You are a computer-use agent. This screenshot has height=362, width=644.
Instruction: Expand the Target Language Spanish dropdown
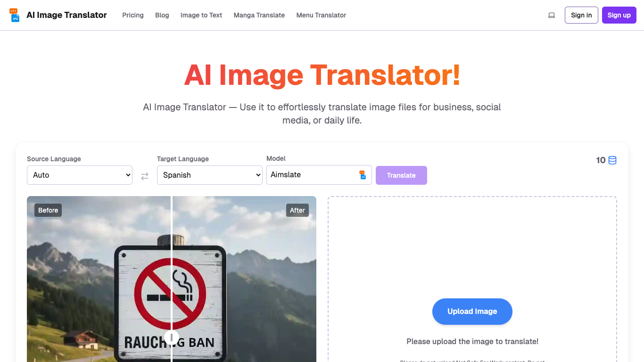[209, 175]
